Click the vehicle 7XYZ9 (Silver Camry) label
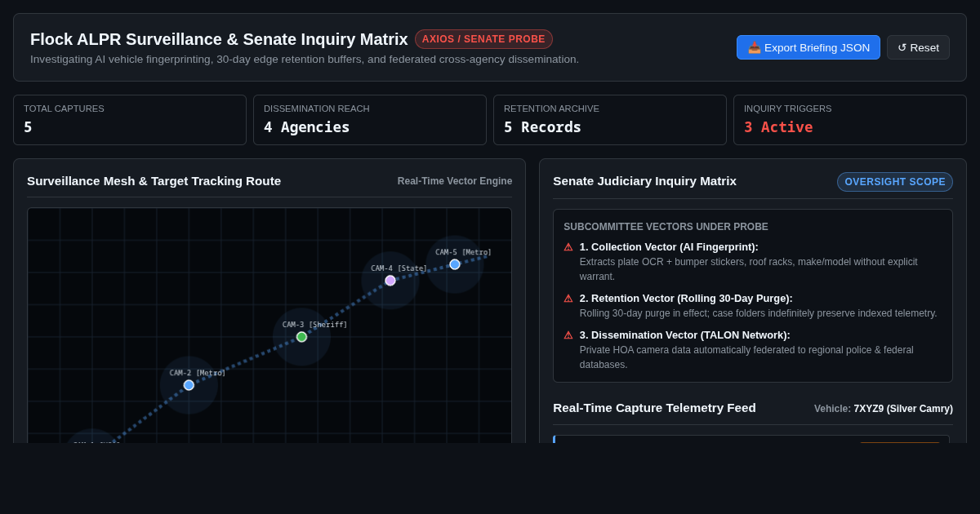The height and width of the screenshot is (514, 980). [884, 409]
